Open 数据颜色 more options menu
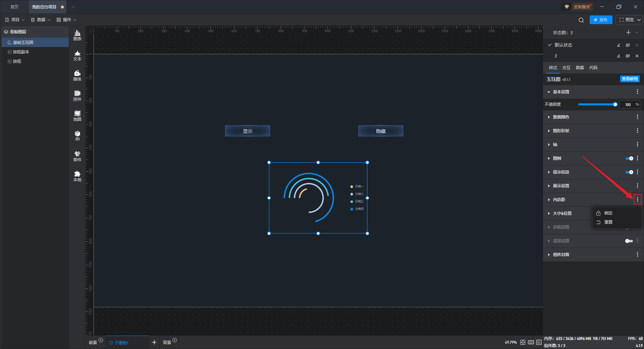The width and height of the screenshot is (644, 349). (x=637, y=117)
